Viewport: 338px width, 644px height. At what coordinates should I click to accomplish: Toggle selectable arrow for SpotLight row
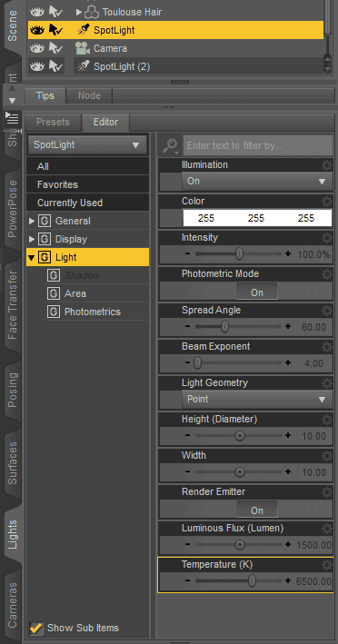pyautogui.click(x=55, y=30)
